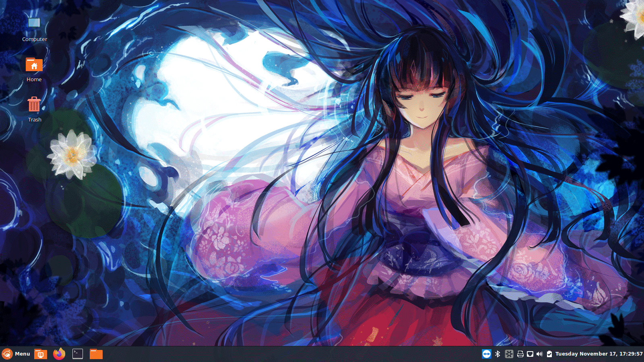Screen dimensions: 644x362
Task: Click the "Menu" text label in panel
Action: click(23, 354)
